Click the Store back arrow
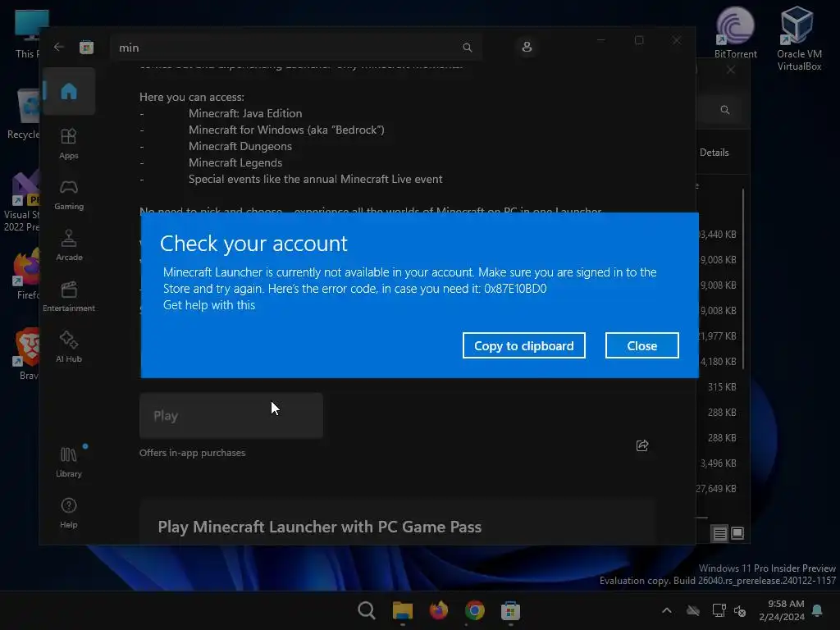 59,47
